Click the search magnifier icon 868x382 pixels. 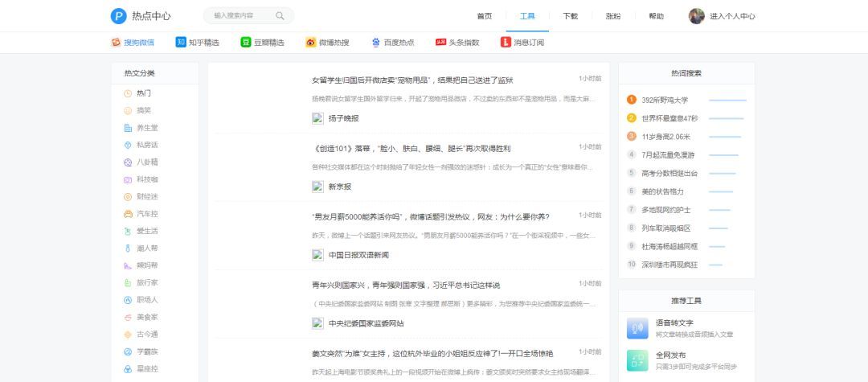pos(280,16)
